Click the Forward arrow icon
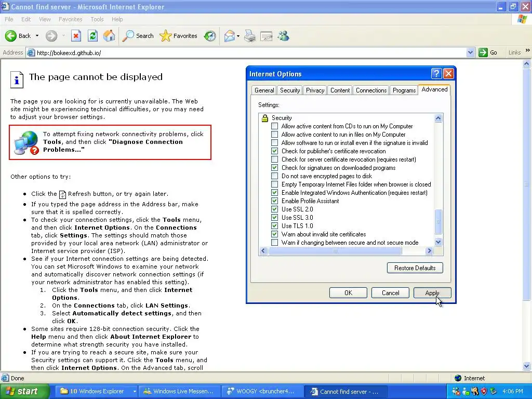532x399 pixels. [51, 36]
